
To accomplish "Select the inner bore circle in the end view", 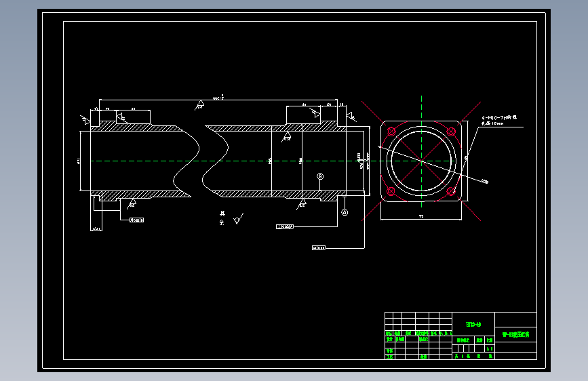I will [421, 161].
